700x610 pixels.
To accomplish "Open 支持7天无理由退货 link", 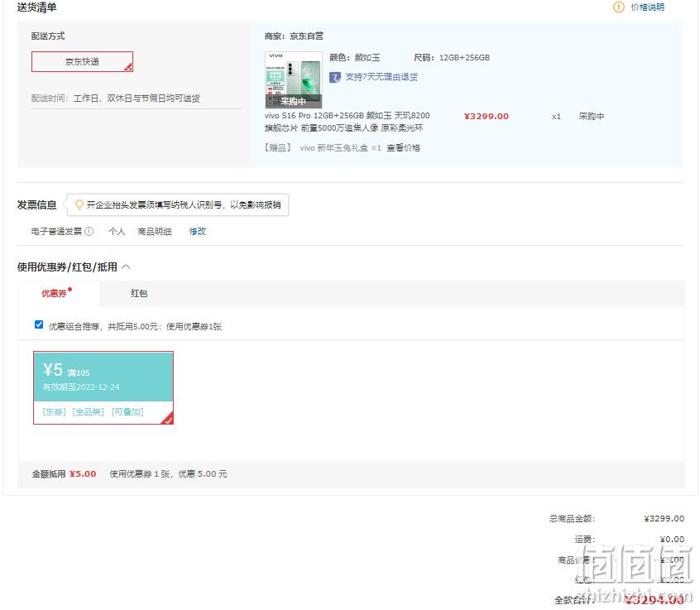I will pyautogui.click(x=381, y=77).
